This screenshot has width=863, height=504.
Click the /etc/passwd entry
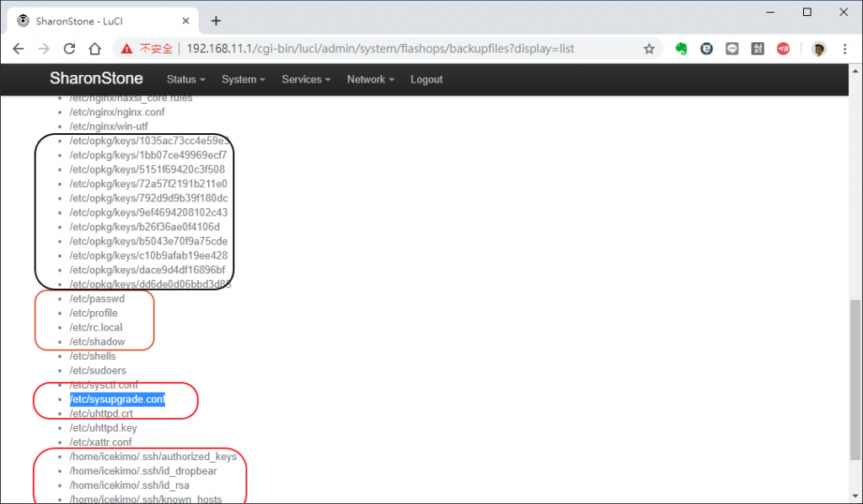(97, 298)
